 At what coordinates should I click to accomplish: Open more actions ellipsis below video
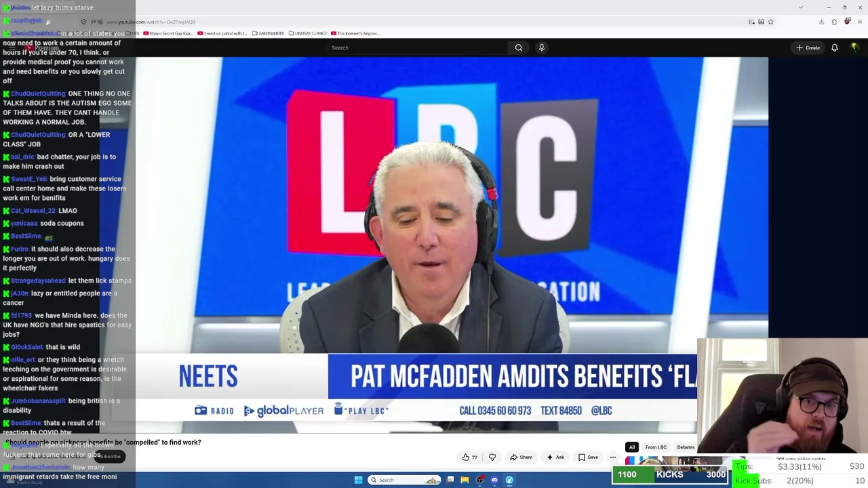tap(613, 457)
